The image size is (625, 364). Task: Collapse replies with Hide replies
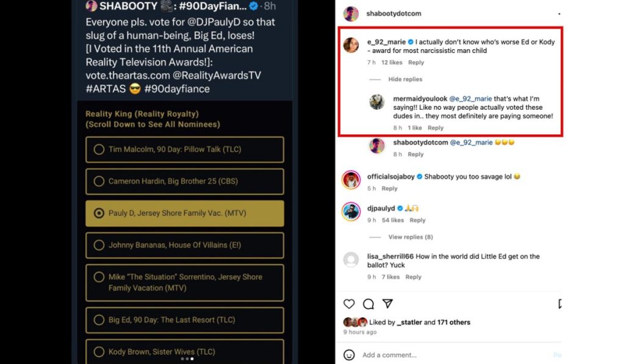click(405, 79)
